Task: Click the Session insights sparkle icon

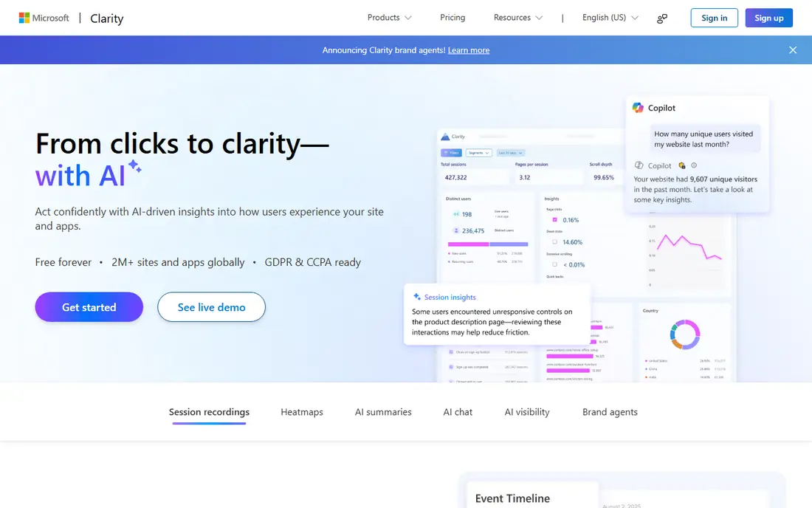Action: pos(417,297)
